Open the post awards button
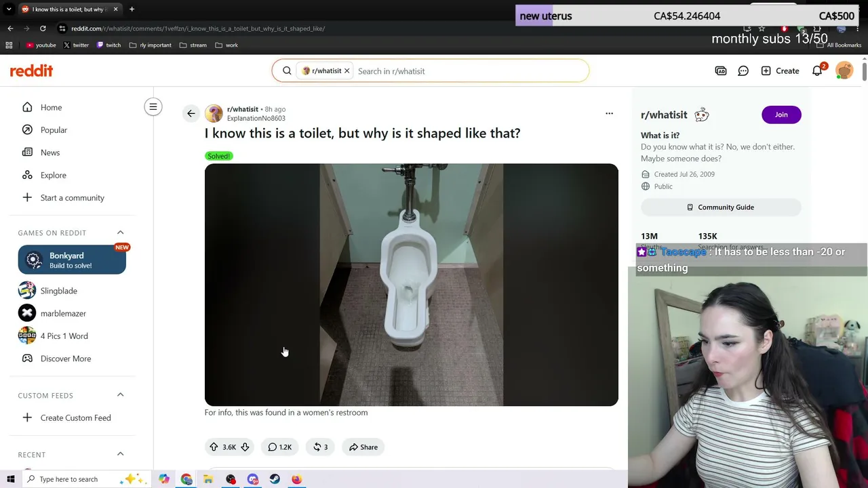 pyautogui.click(x=321, y=447)
